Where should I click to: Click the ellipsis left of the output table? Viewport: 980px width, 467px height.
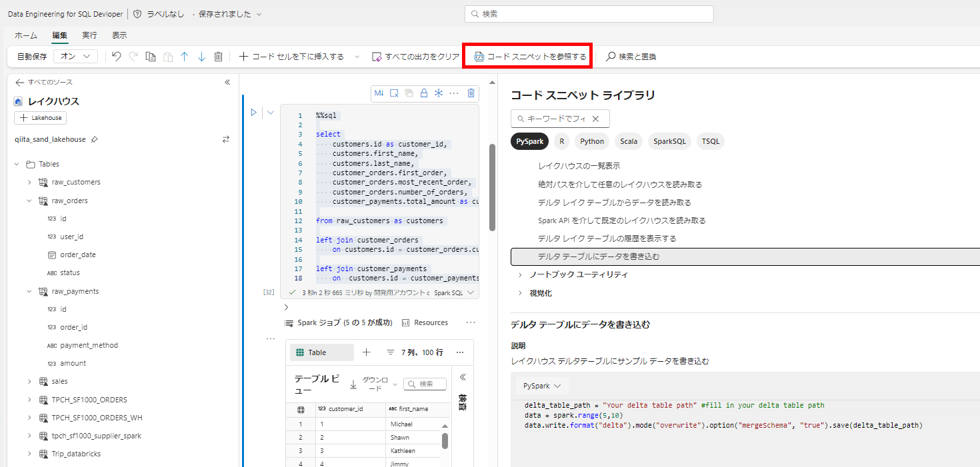pyautogui.click(x=271, y=338)
